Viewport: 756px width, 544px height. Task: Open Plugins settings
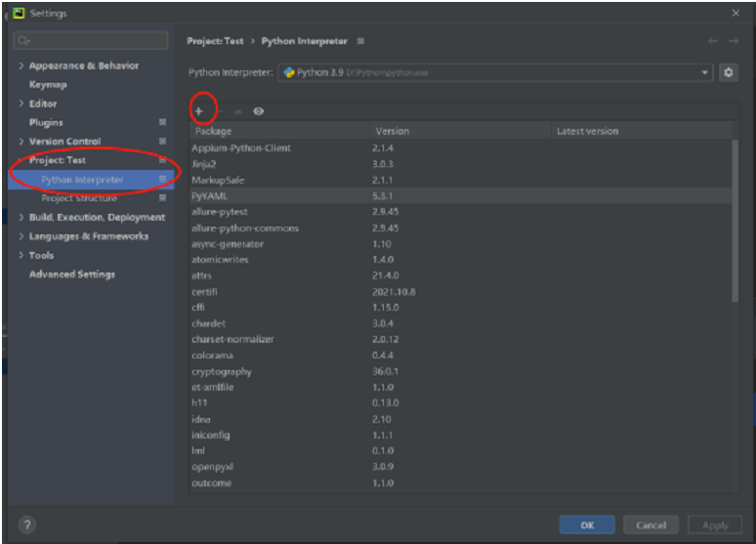(x=46, y=122)
